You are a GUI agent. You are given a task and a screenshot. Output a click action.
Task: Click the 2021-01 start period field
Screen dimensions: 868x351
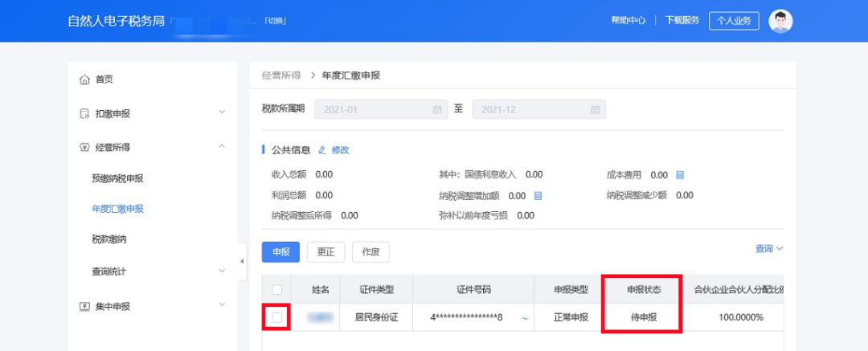pos(382,109)
